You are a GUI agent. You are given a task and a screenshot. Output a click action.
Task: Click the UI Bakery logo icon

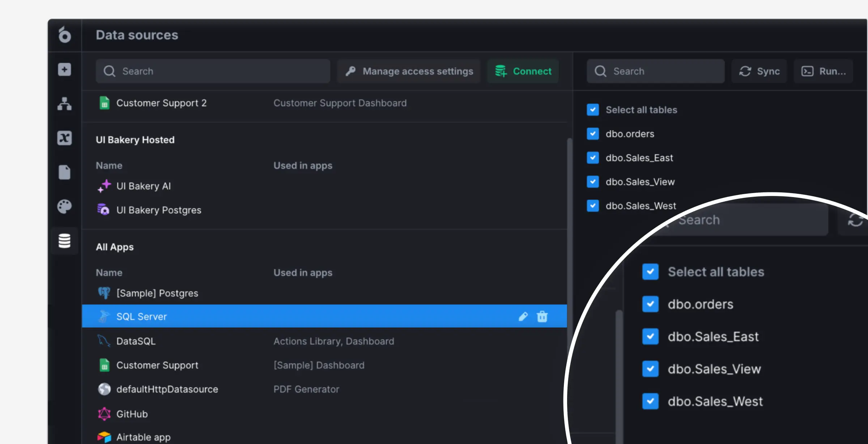coord(64,35)
